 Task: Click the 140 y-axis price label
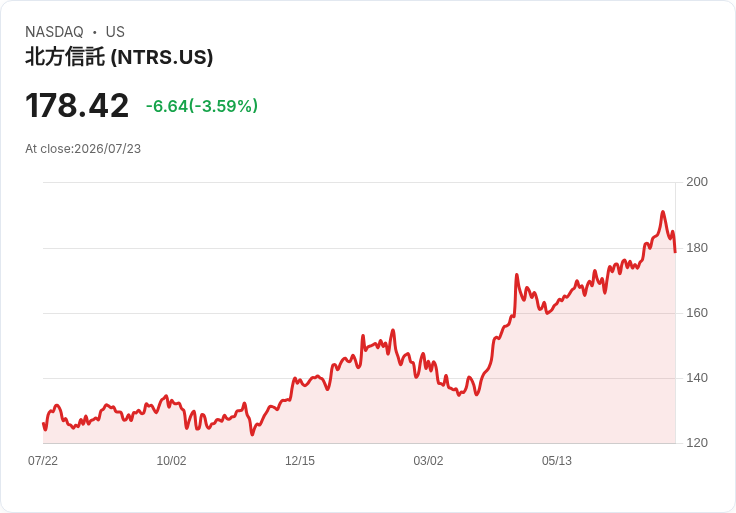[x=697, y=378]
